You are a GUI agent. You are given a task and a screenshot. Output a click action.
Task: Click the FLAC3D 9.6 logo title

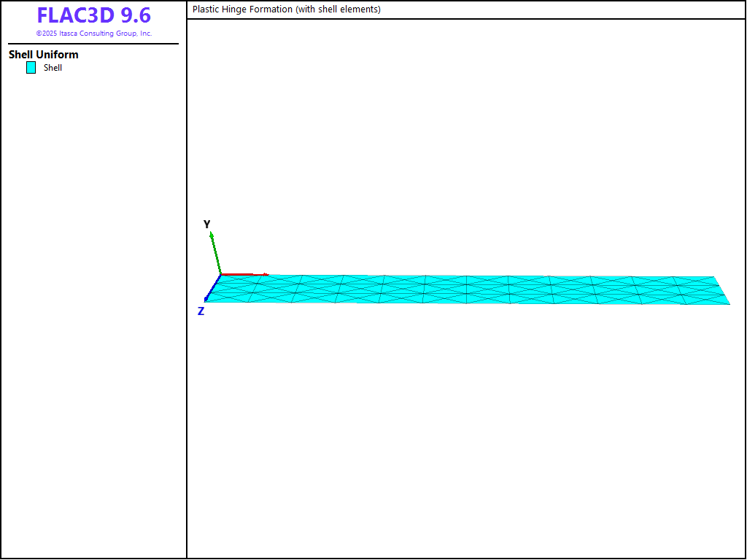93,15
